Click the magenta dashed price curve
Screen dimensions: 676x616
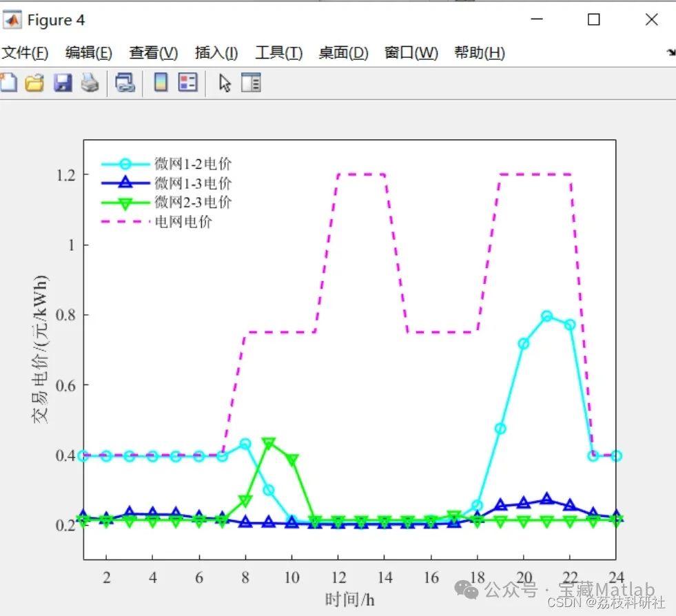click(358, 174)
